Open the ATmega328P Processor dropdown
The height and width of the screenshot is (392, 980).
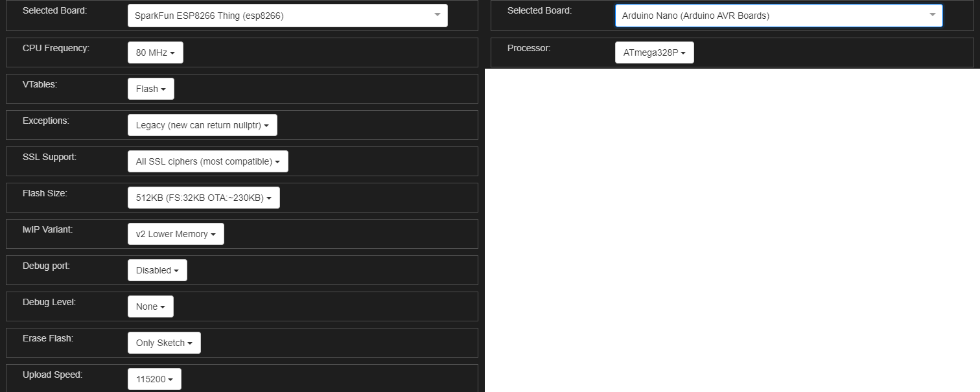[x=655, y=52]
